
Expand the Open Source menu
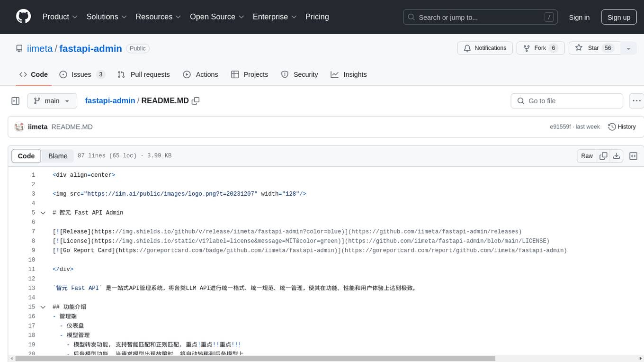pos(217,17)
